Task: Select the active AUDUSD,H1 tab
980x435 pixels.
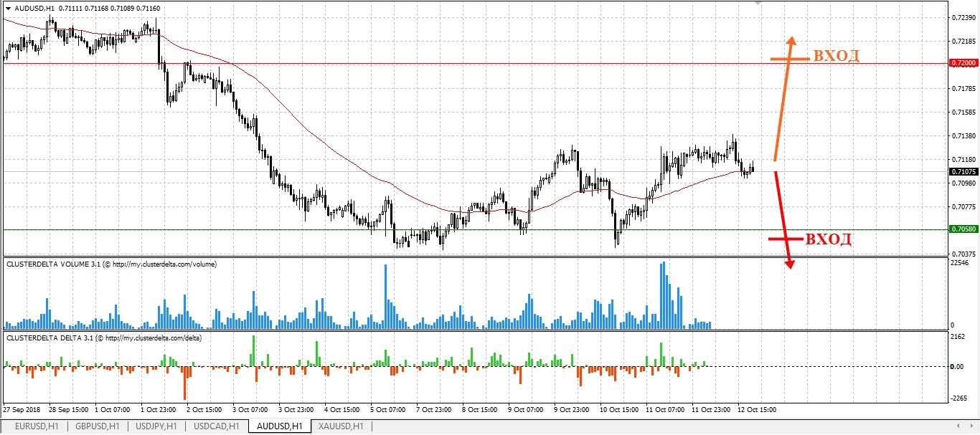Action: (279, 426)
